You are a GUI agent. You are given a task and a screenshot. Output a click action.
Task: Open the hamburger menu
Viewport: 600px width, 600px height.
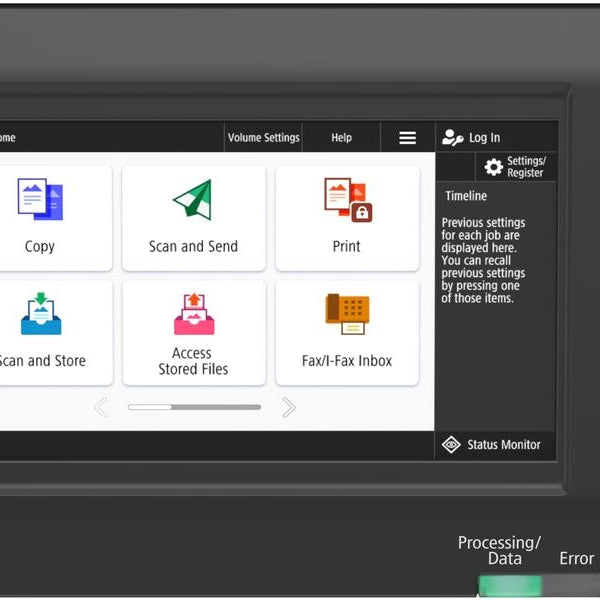click(407, 138)
